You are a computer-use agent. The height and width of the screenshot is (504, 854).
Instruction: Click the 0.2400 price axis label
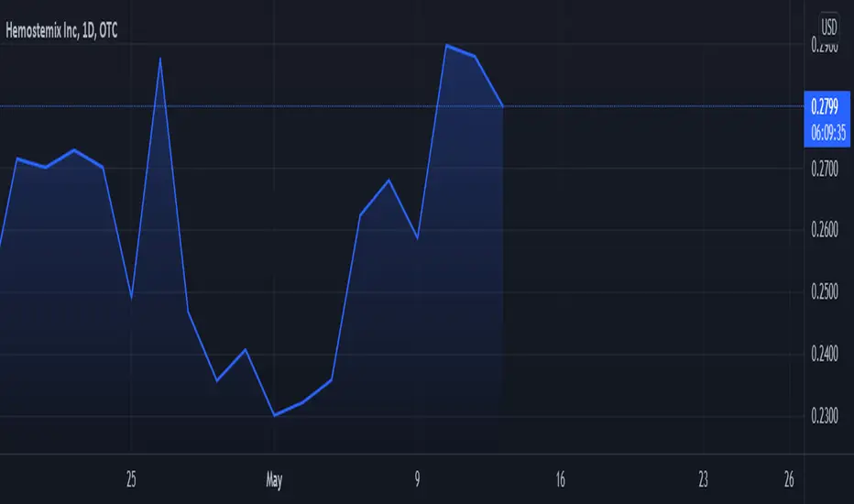(825, 354)
